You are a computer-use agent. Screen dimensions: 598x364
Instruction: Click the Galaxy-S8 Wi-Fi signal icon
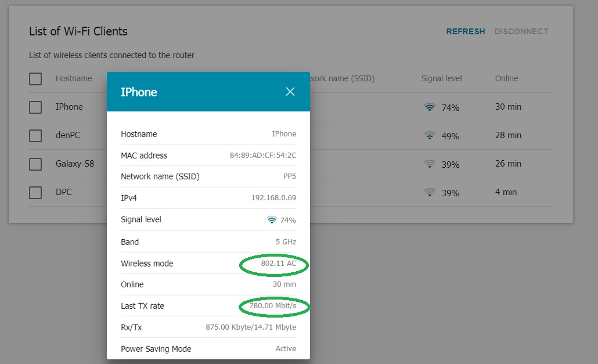(x=430, y=164)
